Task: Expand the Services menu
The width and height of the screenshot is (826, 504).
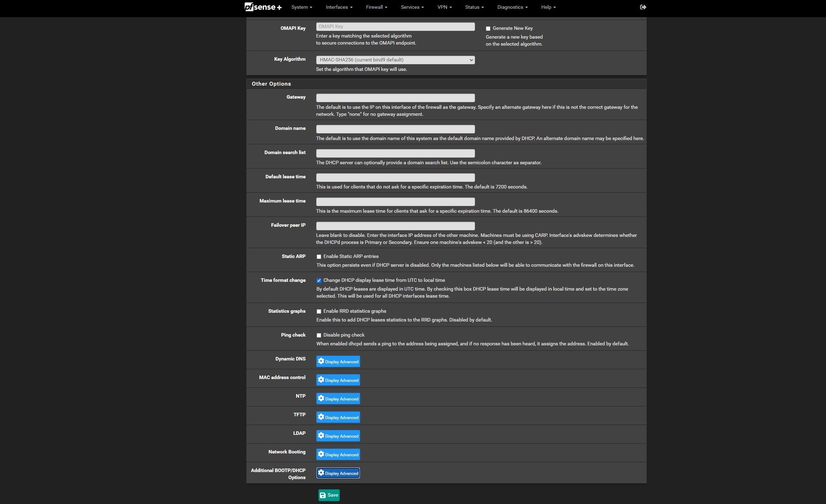Action: pyautogui.click(x=412, y=7)
